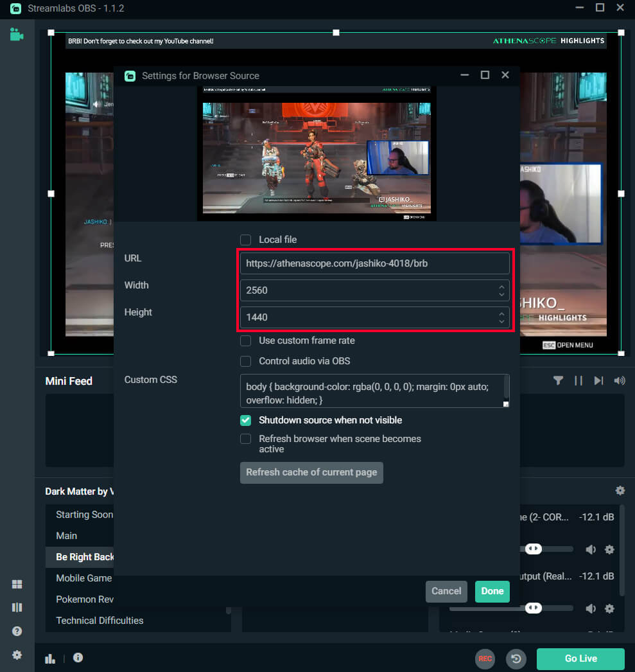The height and width of the screenshot is (672, 635).
Task: Click the URL input field
Action: (x=375, y=263)
